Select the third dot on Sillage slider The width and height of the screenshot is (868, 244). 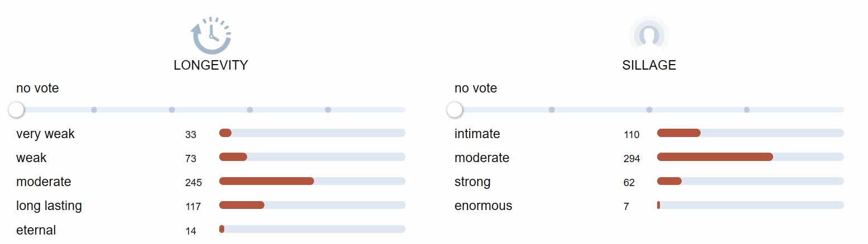tap(649, 110)
